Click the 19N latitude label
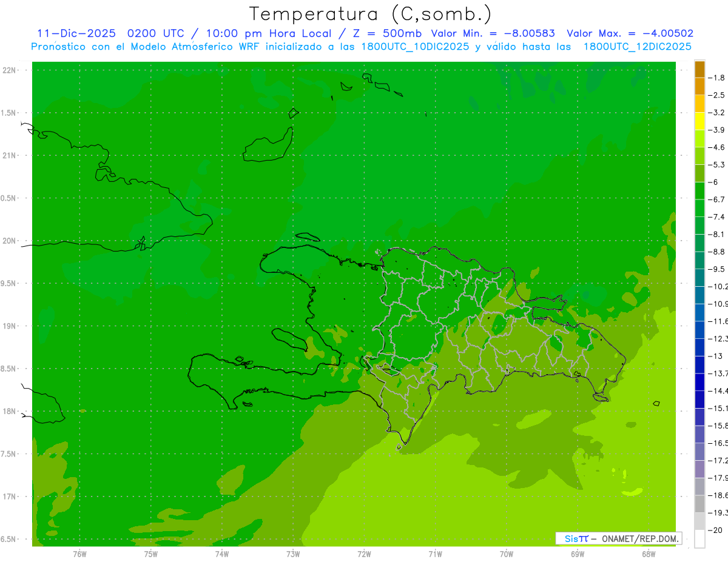 (10, 326)
